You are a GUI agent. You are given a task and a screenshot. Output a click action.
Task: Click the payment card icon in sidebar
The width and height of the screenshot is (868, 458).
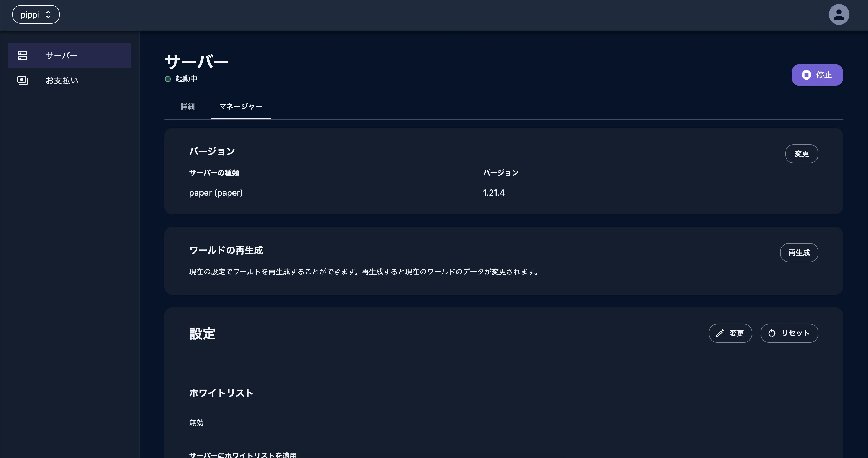point(22,81)
